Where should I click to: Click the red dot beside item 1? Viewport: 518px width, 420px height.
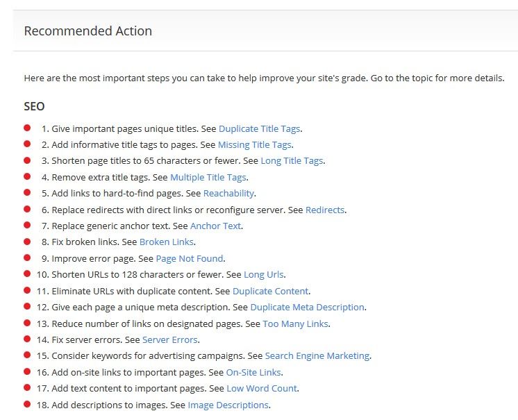pyautogui.click(x=27, y=128)
